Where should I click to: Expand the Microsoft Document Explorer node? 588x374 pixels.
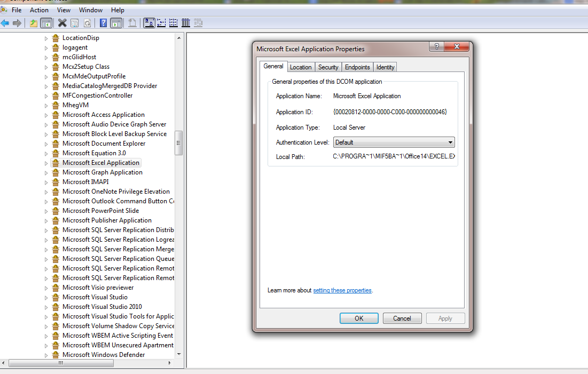pyautogui.click(x=46, y=144)
